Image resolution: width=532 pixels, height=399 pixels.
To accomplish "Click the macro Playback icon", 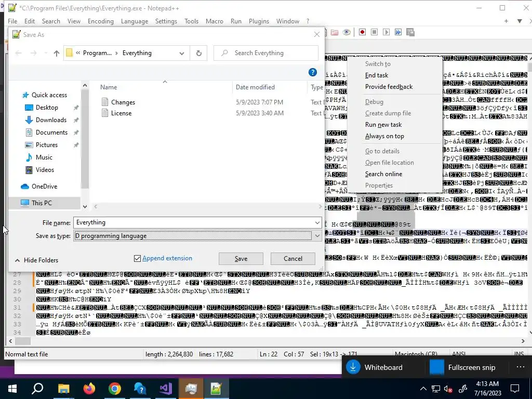I will click(386, 32).
